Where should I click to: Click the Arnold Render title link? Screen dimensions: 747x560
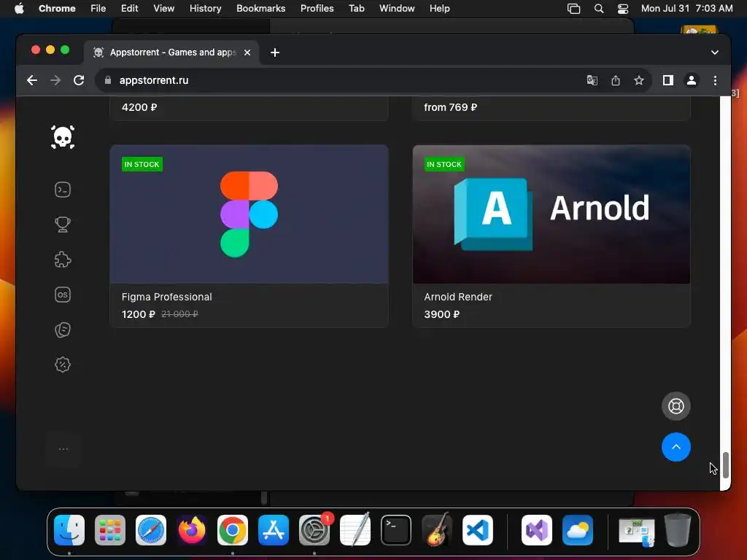pyautogui.click(x=458, y=297)
